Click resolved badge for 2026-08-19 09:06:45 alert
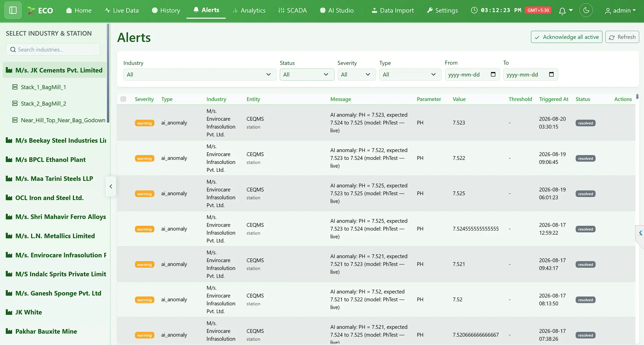The height and width of the screenshot is (345, 644). click(x=585, y=159)
